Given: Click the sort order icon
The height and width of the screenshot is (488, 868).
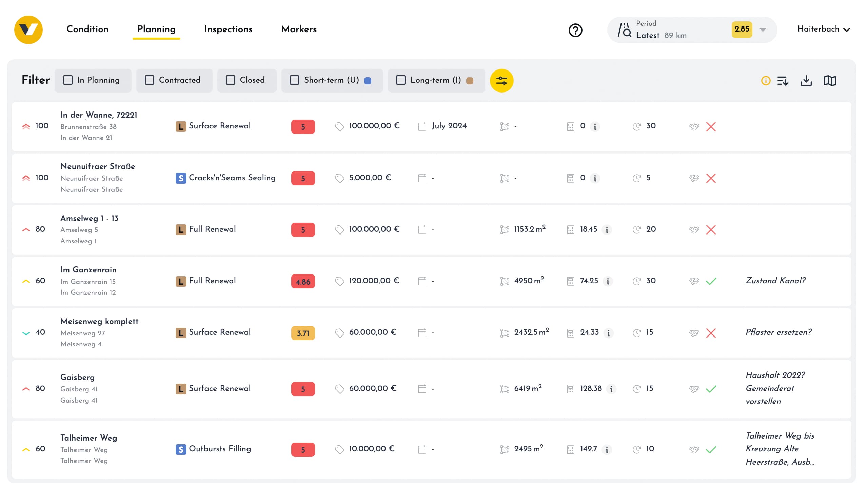Looking at the screenshot, I should (783, 80).
